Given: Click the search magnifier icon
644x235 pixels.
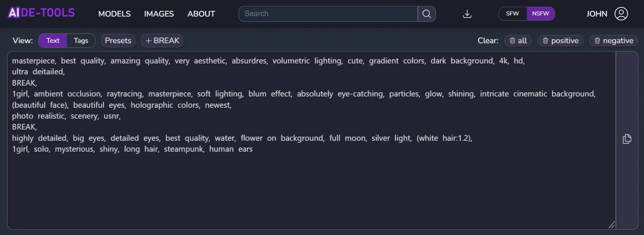Looking at the screenshot, I should (x=426, y=14).
